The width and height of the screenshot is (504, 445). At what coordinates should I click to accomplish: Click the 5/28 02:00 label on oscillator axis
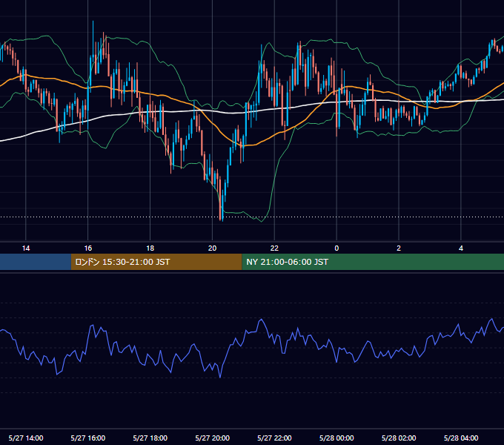click(399, 438)
